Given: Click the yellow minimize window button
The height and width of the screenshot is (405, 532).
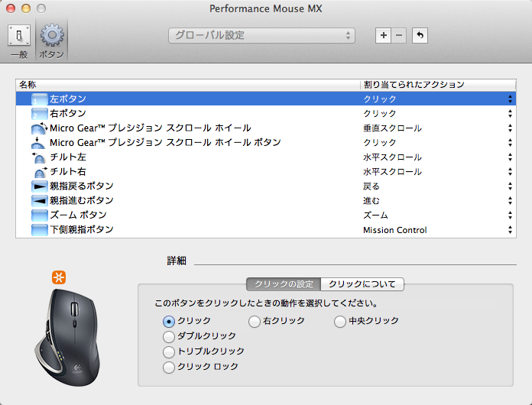Looking at the screenshot, I should coord(26,8).
